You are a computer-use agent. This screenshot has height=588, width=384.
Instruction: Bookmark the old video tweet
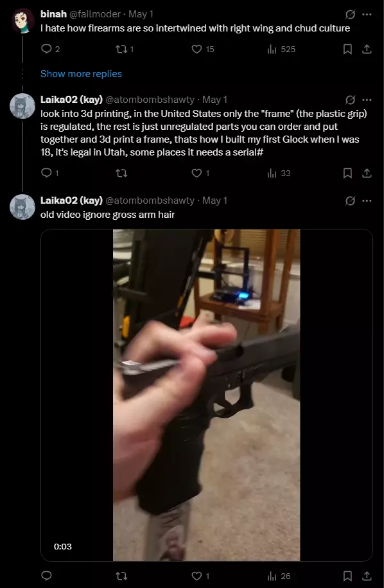pyautogui.click(x=347, y=576)
